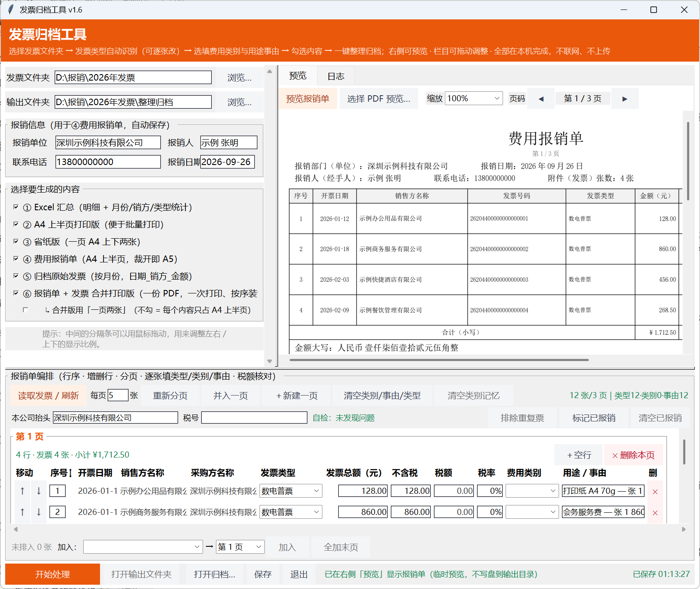The height and width of the screenshot is (589, 700).
Task: Click the 报销单编排 vertical scrollbar
Action: (x=684, y=452)
